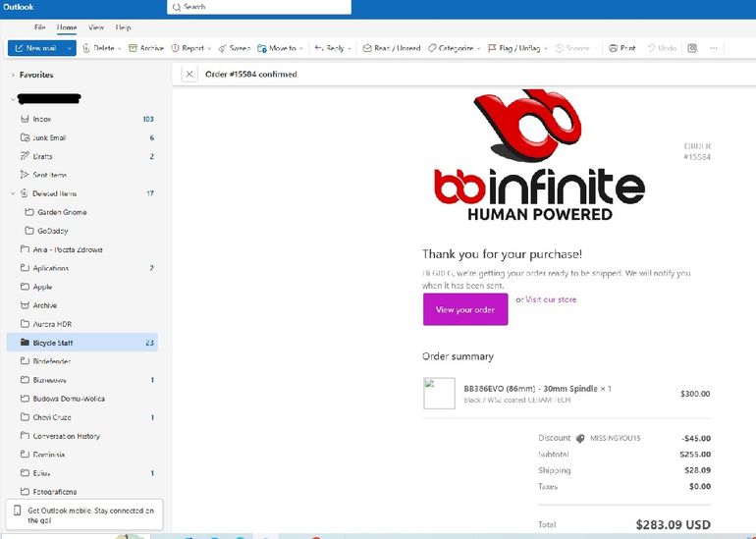The width and height of the screenshot is (756, 539).
Task: Expand the Categorize dropdown arrow
Action: (479, 48)
